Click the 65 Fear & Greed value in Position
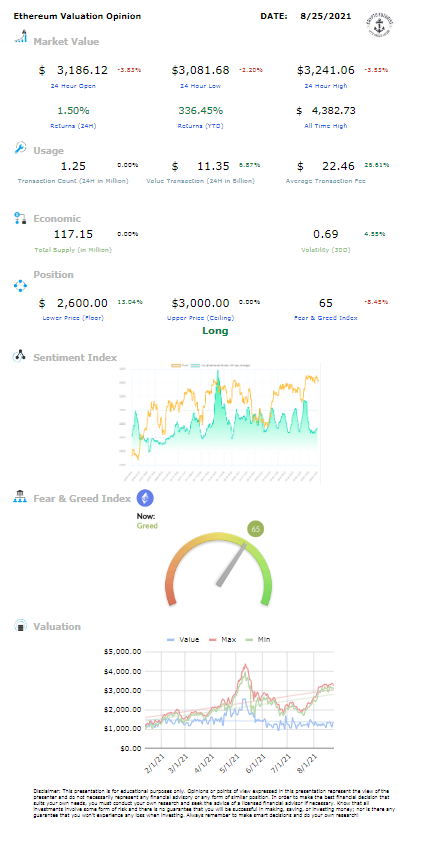 click(x=326, y=303)
